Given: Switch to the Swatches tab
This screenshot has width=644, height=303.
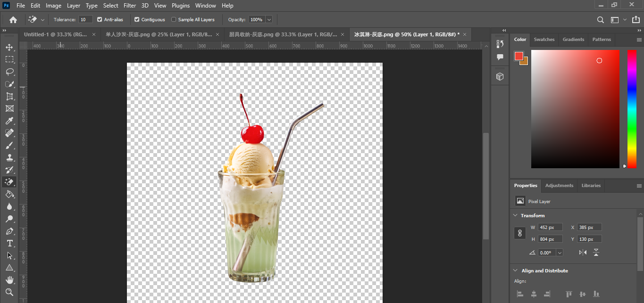Looking at the screenshot, I should coord(544,40).
